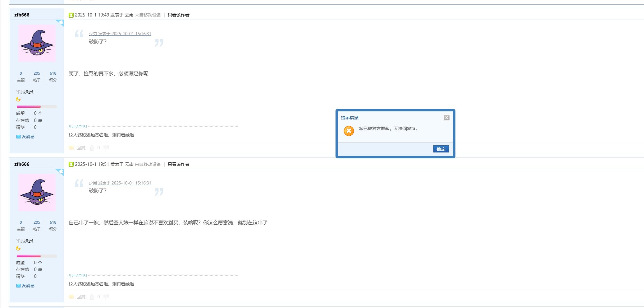Open 发消息 under first zfh666 profile

coord(28,137)
